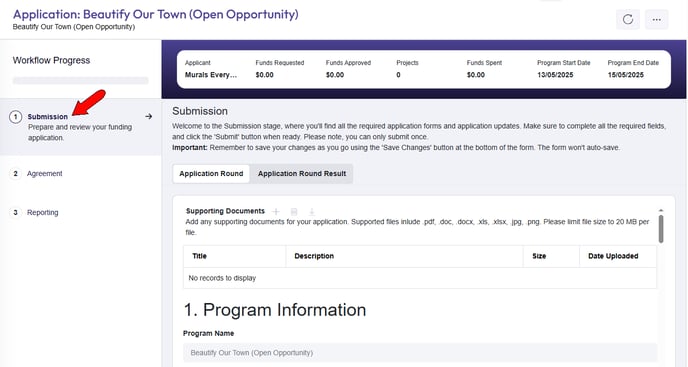Click Funds Approved value $0.00
Screen dimensions: 688x367
pyautogui.click(x=335, y=75)
